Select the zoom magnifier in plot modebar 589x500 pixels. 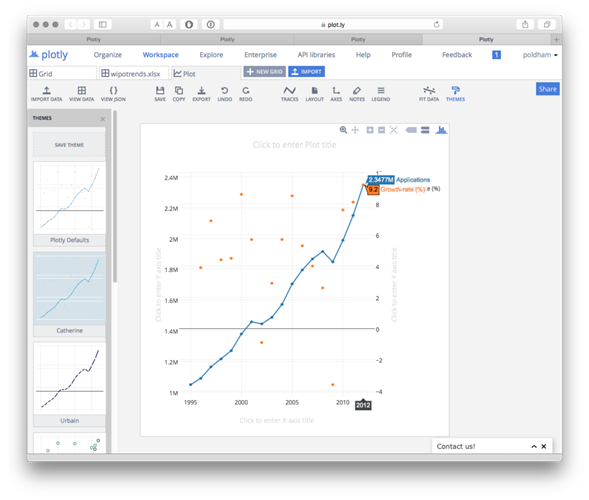[x=343, y=130]
